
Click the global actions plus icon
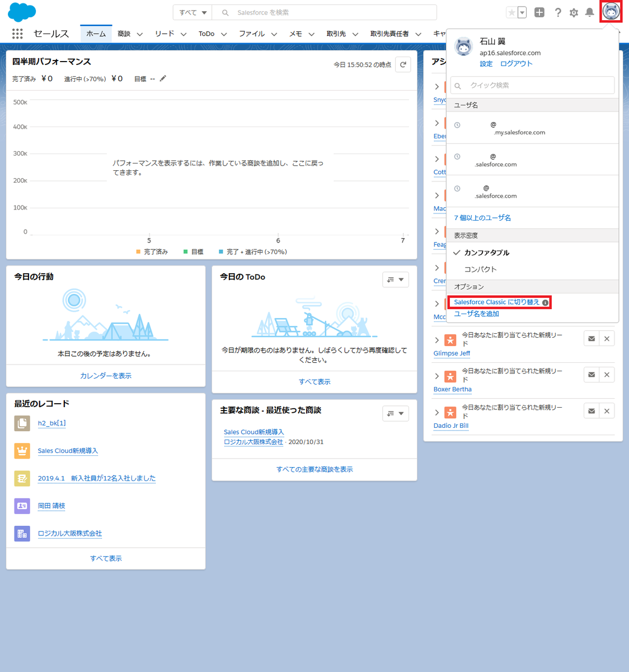539,12
